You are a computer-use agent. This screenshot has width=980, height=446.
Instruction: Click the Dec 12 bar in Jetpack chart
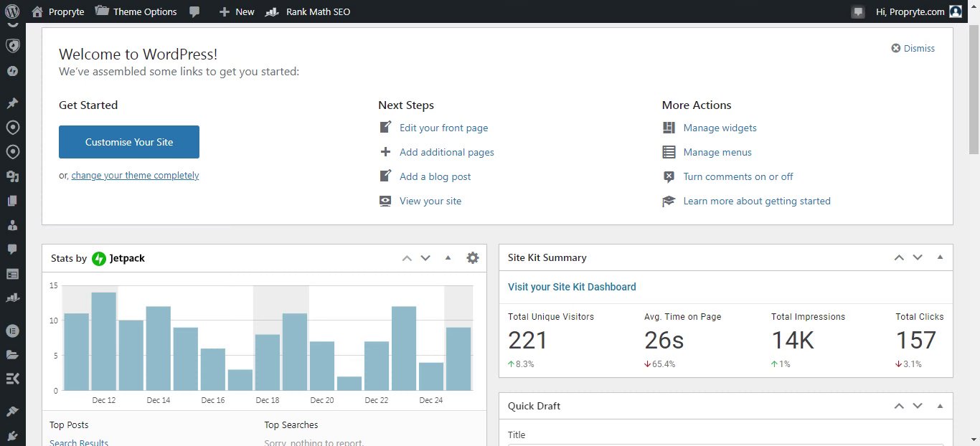104,341
